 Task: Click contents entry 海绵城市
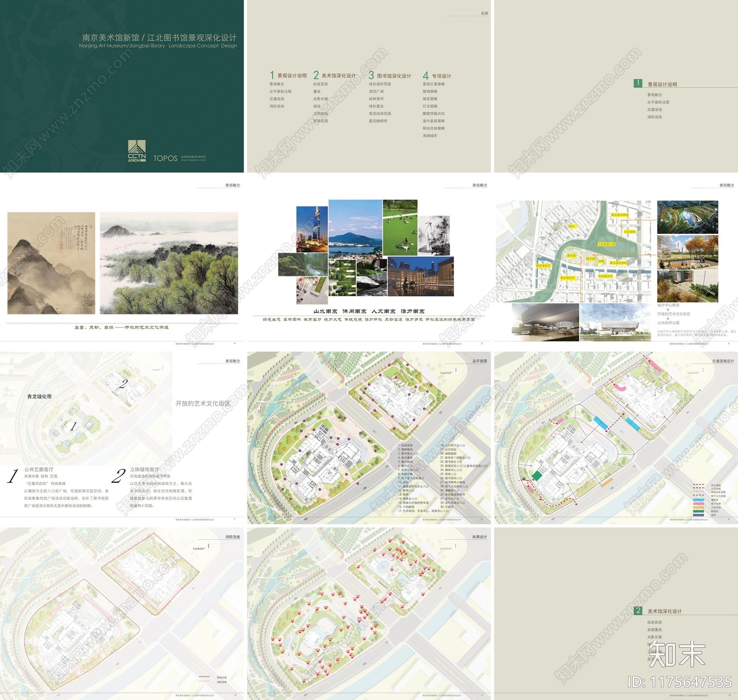coord(430,136)
